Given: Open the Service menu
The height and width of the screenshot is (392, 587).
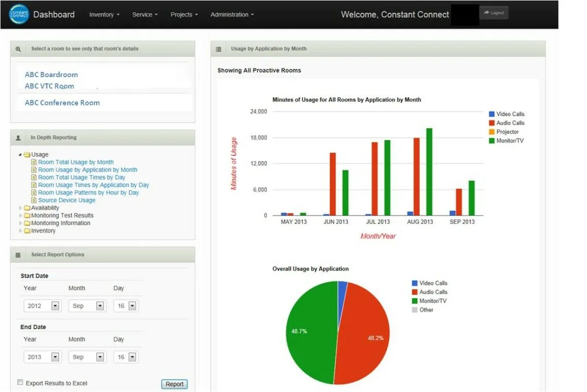Looking at the screenshot, I should (x=145, y=14).
